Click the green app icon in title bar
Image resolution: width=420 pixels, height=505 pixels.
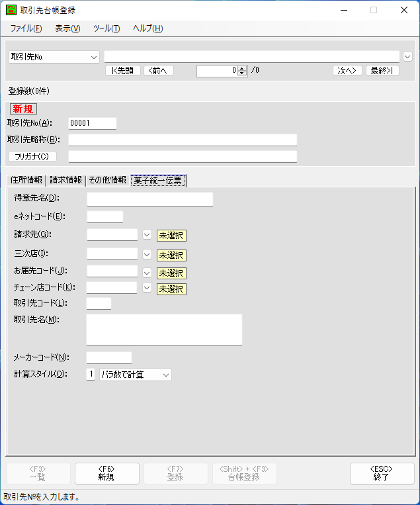pyautogui.click(x=11, y=10)
